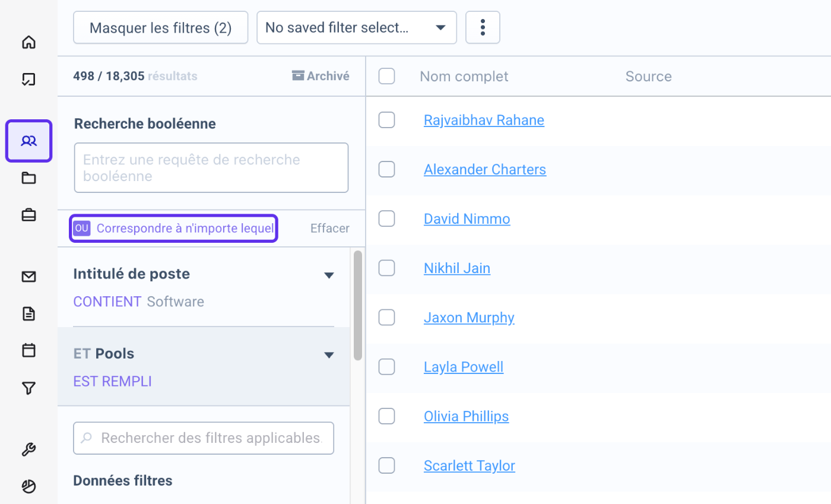831x504 pixels.
Task: Open the tasks checklist sidebar icon
Action: [x=28, y=79]
